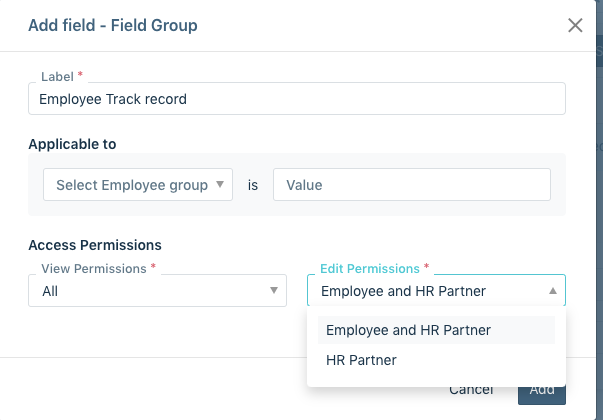Screen dimensions: 603x420
Task: Click the Add field - Field Group title
Action: tap(113, 25)
